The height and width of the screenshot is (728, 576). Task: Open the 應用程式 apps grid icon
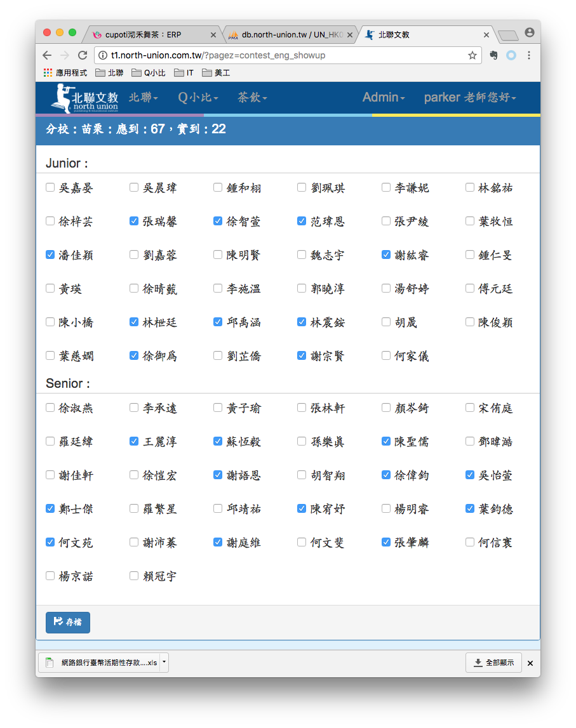coord(48,73)
